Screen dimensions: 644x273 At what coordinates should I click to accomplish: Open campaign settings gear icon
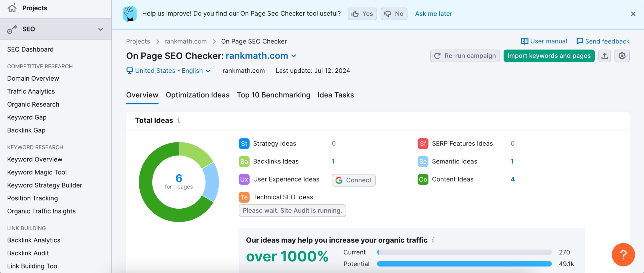[x=622, y=56]
